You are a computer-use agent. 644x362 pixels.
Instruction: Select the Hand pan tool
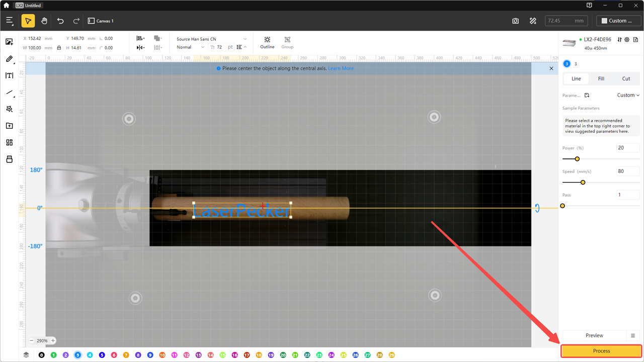pyautogui.click(x=44, y=21)
